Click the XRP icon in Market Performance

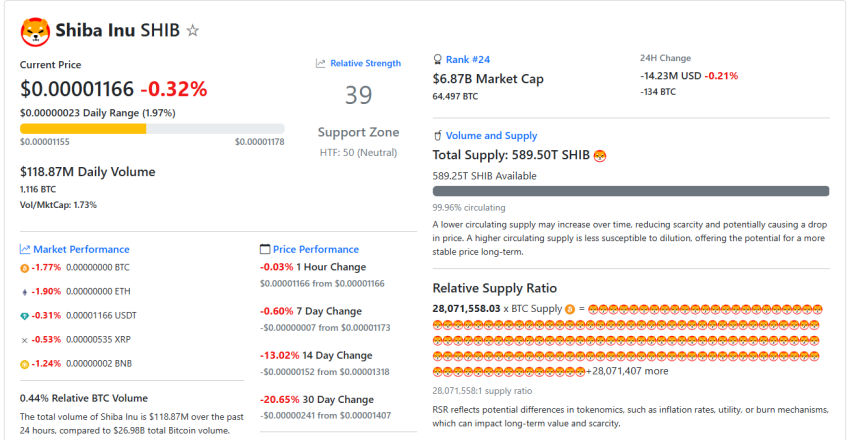pos(25,340)
